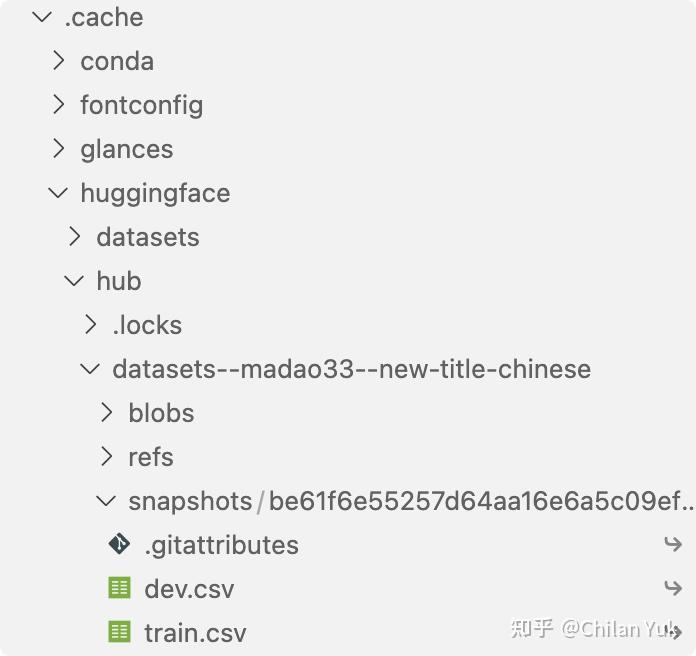Open the dev.csv file
The height and width of the screenshot is (656, 696).
[x=189, y=589]
